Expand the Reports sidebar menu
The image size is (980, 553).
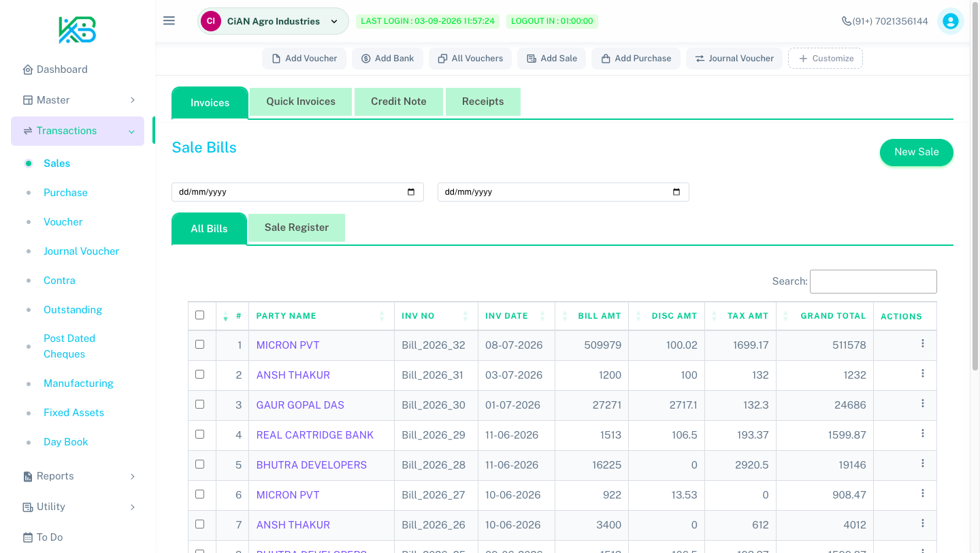coord(78,476)
